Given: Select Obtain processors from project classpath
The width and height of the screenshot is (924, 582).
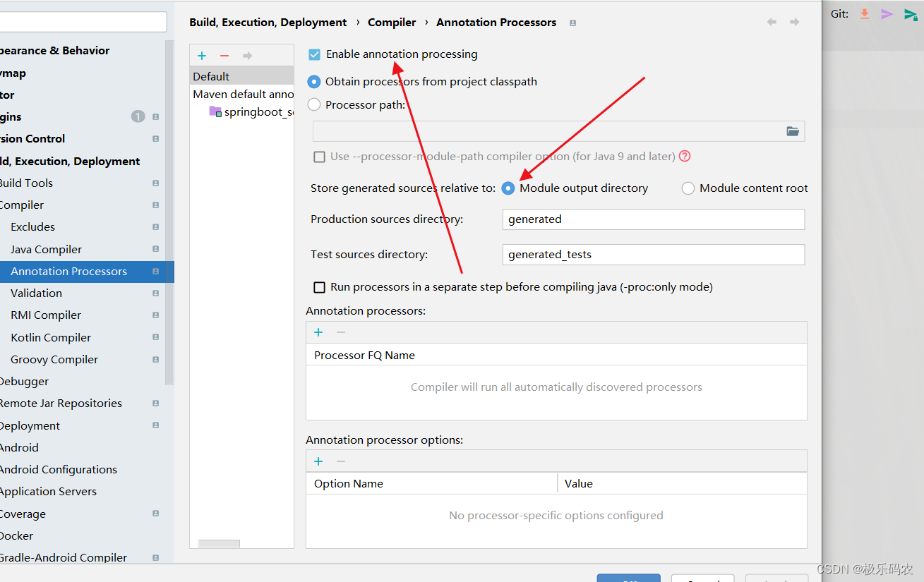Looking at the screenshot, I should tap(314, 82).
